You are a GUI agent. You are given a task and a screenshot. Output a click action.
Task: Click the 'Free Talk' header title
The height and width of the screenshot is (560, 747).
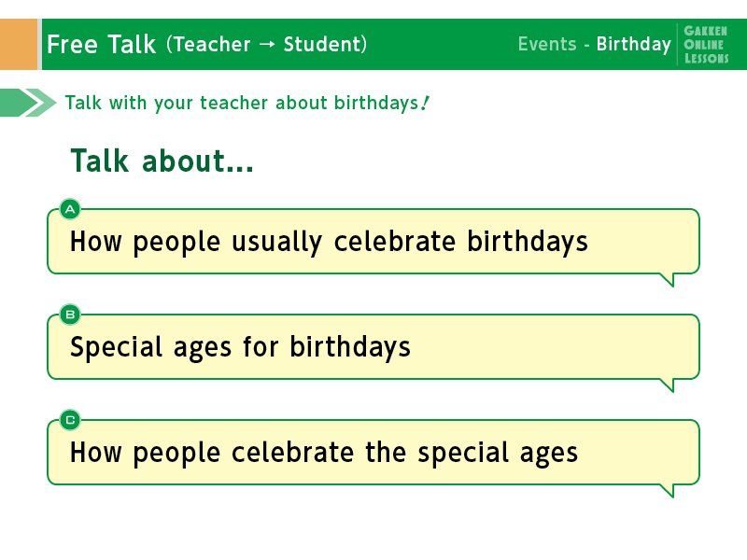pyautogui.click(x=102, y=44)
